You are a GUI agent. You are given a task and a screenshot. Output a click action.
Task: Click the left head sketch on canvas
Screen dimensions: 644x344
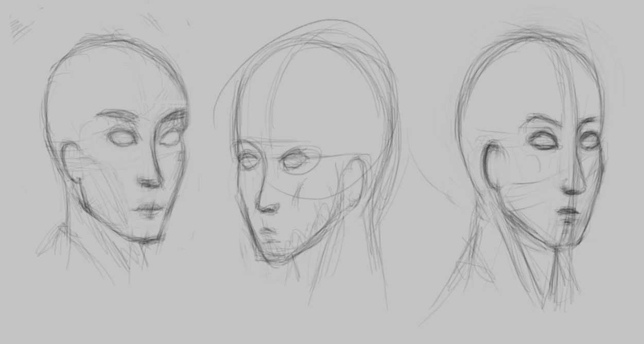[x=114, y=157]
